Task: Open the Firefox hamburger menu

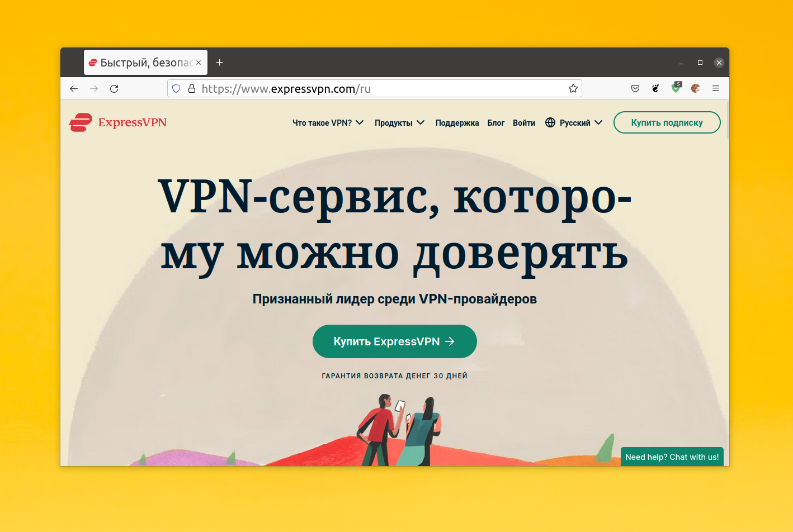Action: [716, 88]
